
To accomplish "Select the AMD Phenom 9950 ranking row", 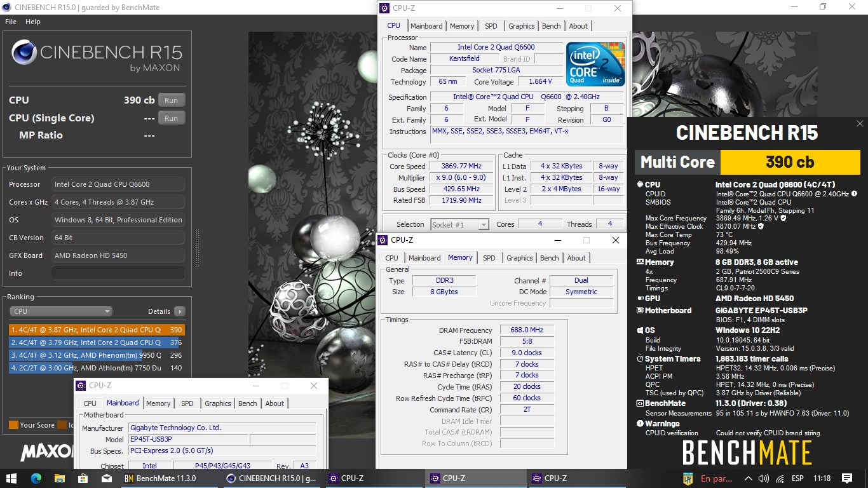I will [97, 355].
